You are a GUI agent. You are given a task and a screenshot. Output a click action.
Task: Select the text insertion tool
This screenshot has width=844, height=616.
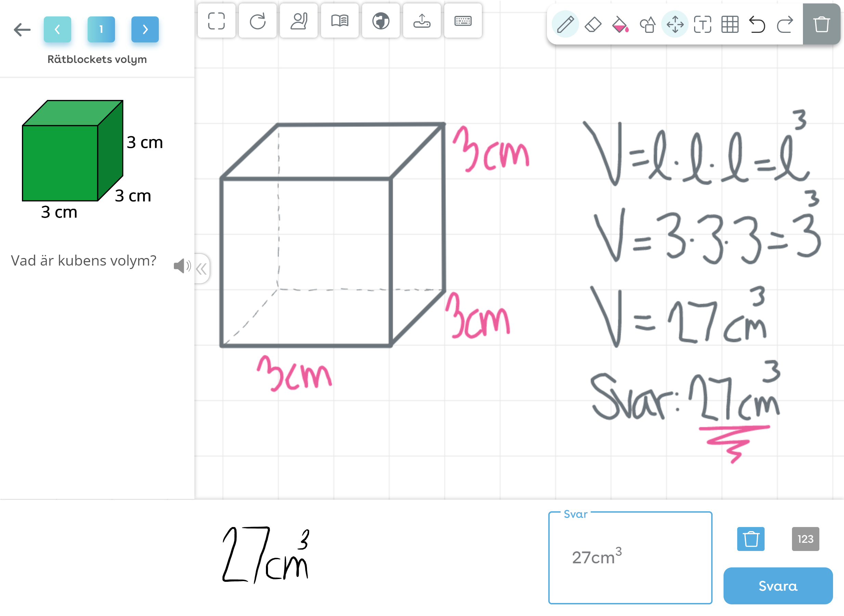(x=703, y=24)
